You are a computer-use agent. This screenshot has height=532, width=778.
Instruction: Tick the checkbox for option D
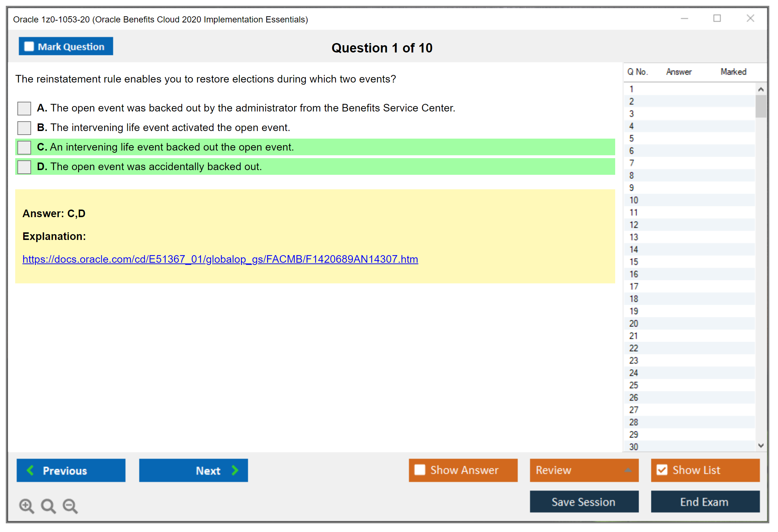[x=24, y=167]
